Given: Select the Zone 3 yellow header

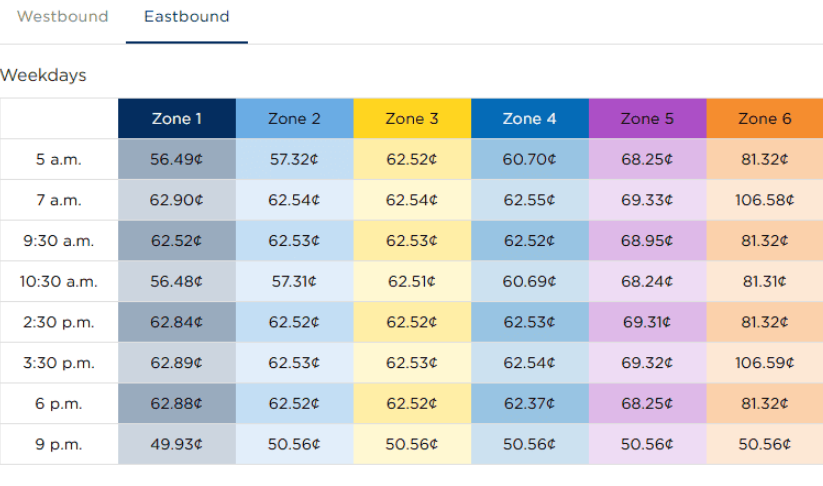Looking at the screenshot, I should coord(412,119).
